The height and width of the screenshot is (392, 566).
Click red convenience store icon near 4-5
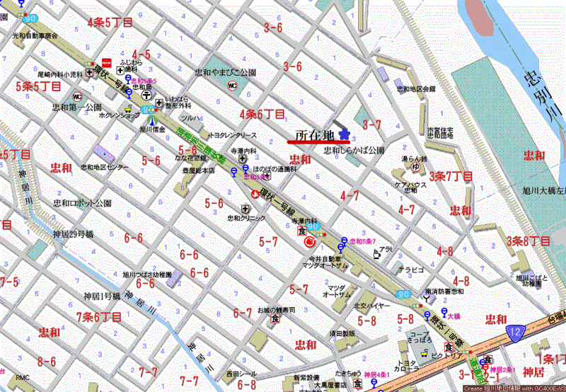[x=106, y=63]
